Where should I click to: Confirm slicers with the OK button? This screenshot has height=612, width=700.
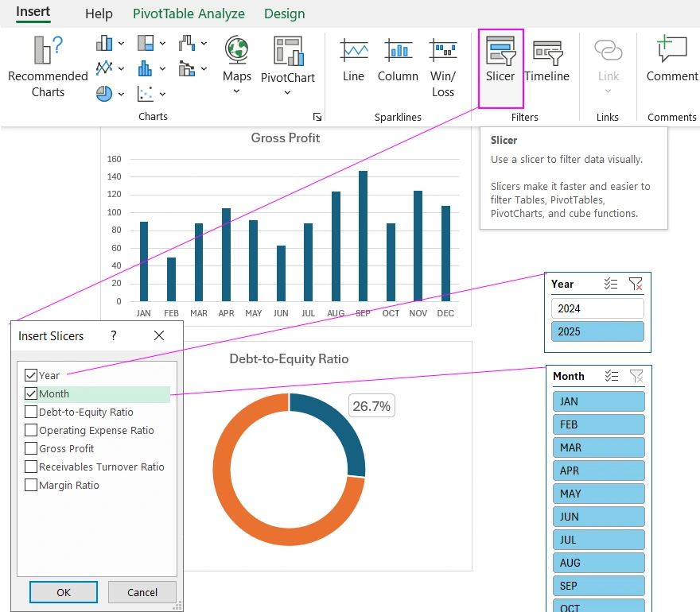point(63,592)
